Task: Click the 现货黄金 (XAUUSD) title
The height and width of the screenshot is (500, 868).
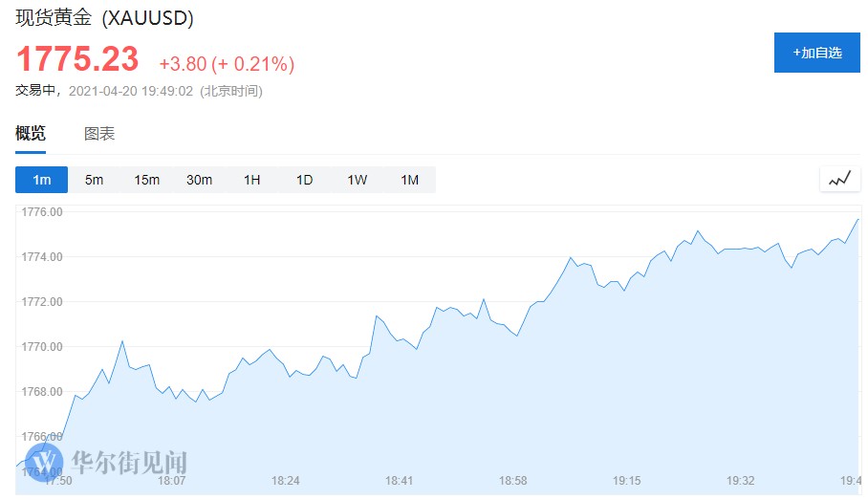Action: [x=104, y=18]
